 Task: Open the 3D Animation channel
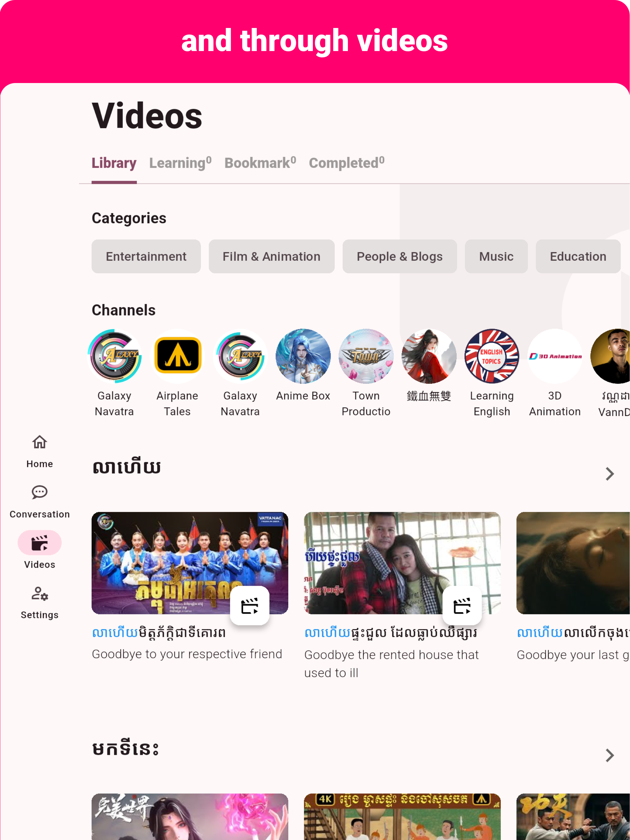(555, 356)
